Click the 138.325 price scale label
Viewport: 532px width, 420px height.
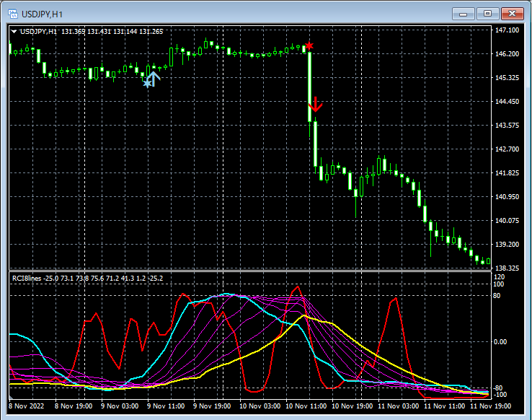[x=507, y=268]
